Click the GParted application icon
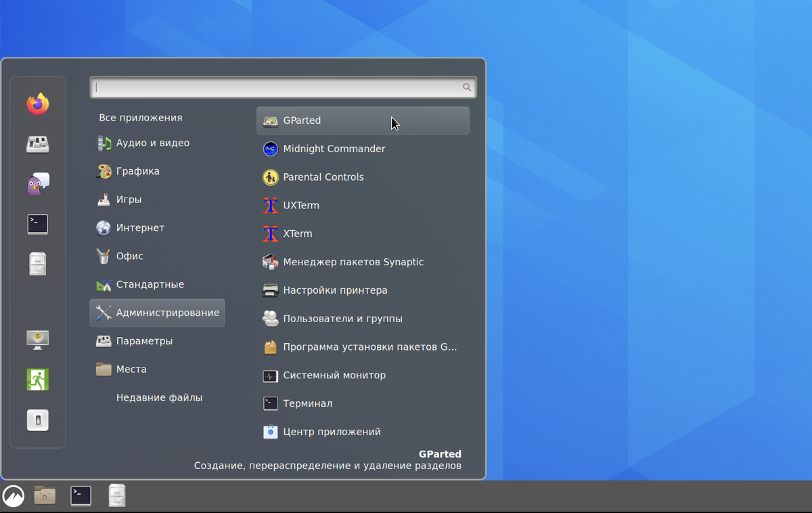Screen dimensions: 812x513 point(271,120)
